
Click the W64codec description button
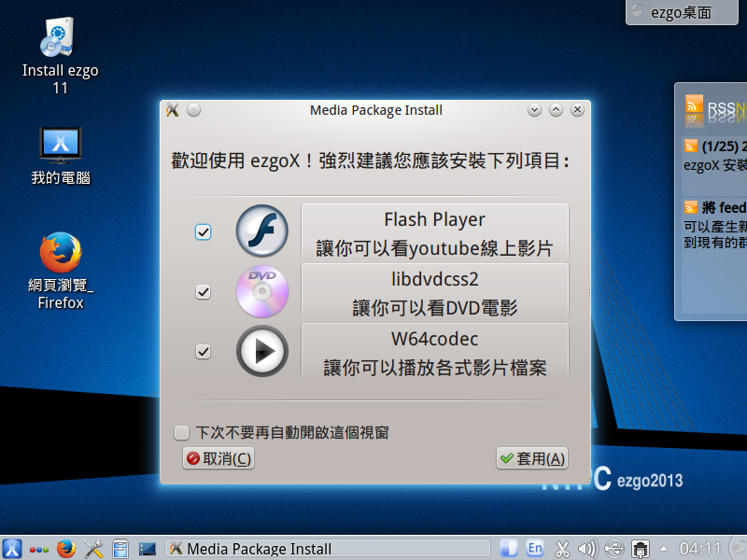coord(435,353)
